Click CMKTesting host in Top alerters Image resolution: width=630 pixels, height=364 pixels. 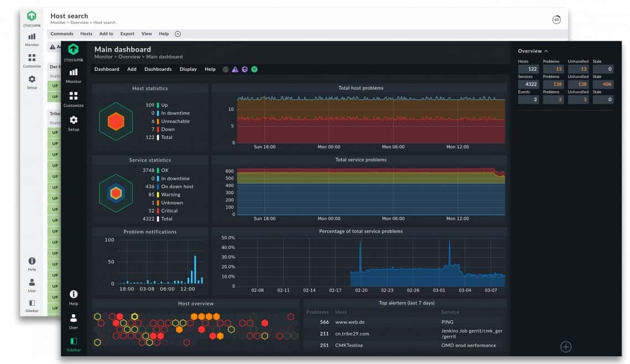pos(349,345)
